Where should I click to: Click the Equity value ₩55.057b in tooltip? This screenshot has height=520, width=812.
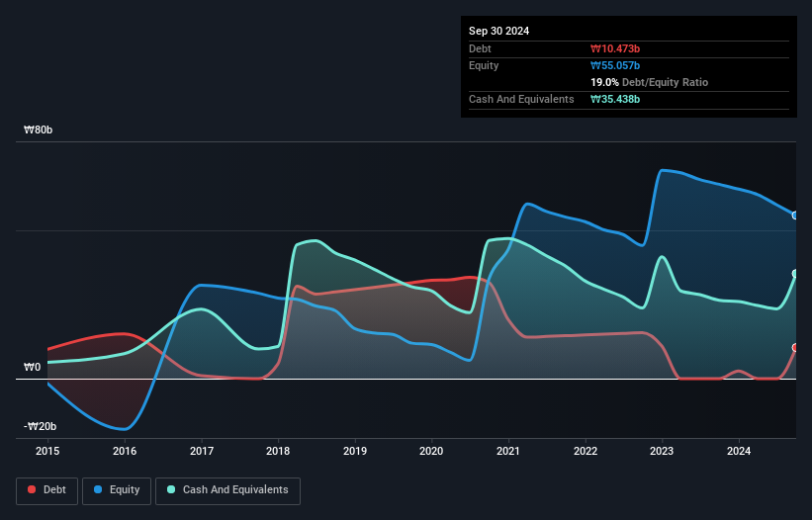tap(615, 65)
